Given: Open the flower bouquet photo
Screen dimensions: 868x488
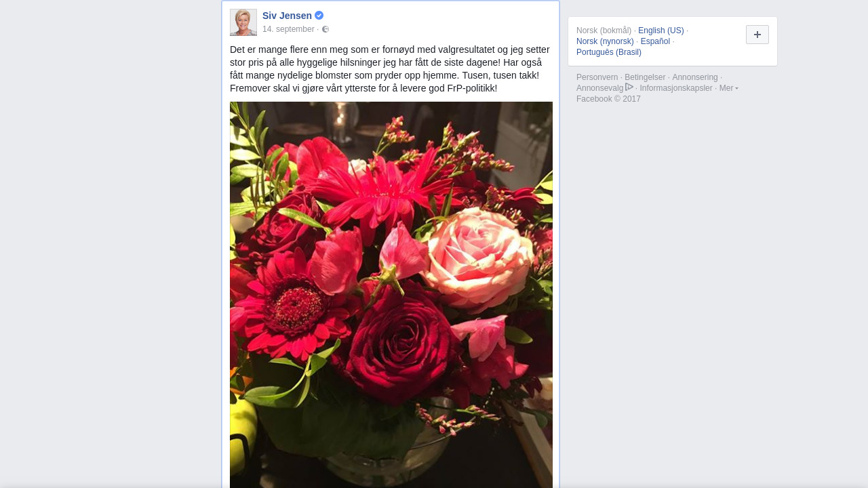Looking at the screenshot, I should [x=391, y=295].
